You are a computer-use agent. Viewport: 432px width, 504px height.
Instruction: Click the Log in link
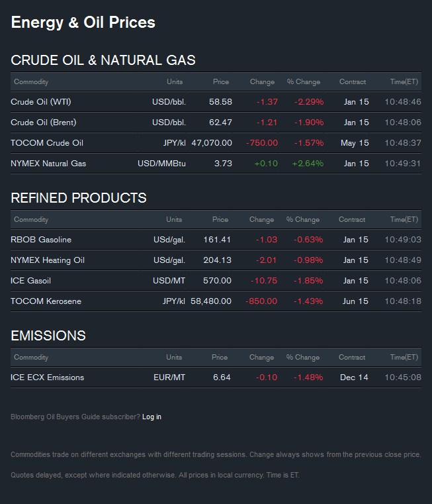click(151, 417)
